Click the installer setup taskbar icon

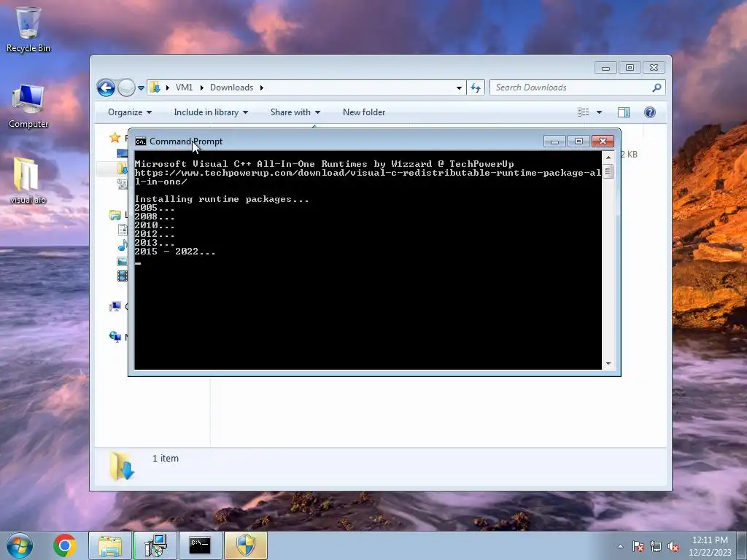pos(155,545)
